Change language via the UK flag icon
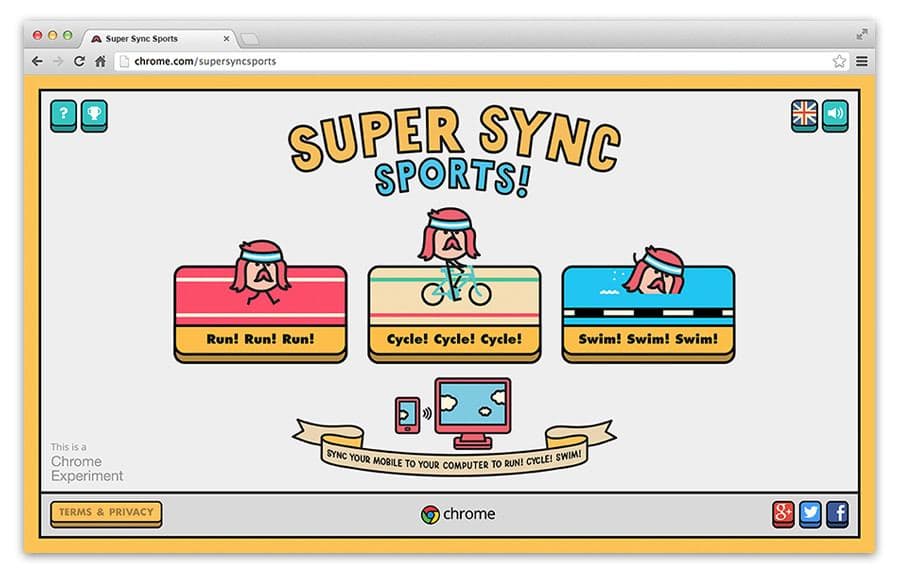This screenshot has width=900, height=575. [804, 115]
